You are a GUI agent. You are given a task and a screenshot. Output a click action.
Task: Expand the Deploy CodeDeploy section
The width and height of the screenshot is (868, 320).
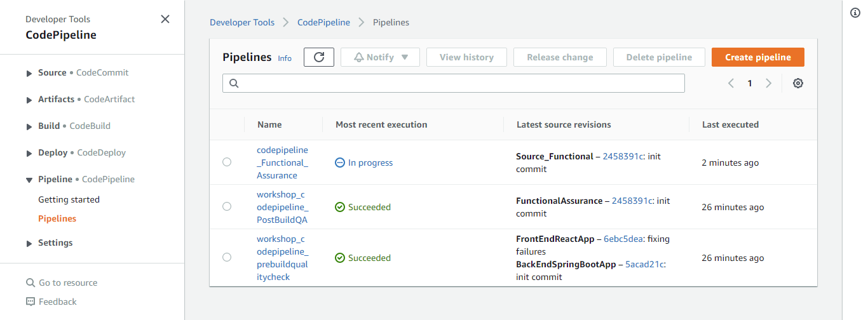pos(29,153)
